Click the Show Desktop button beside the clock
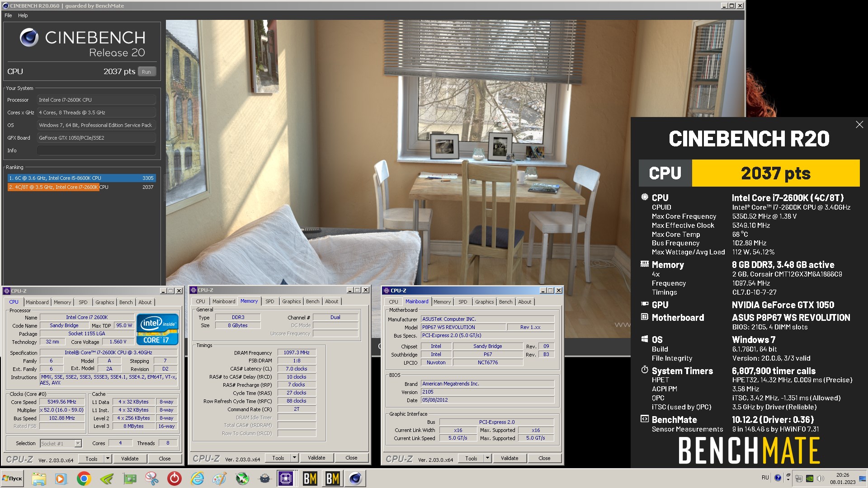Viewport: 868px width, 488px height. 863,479
